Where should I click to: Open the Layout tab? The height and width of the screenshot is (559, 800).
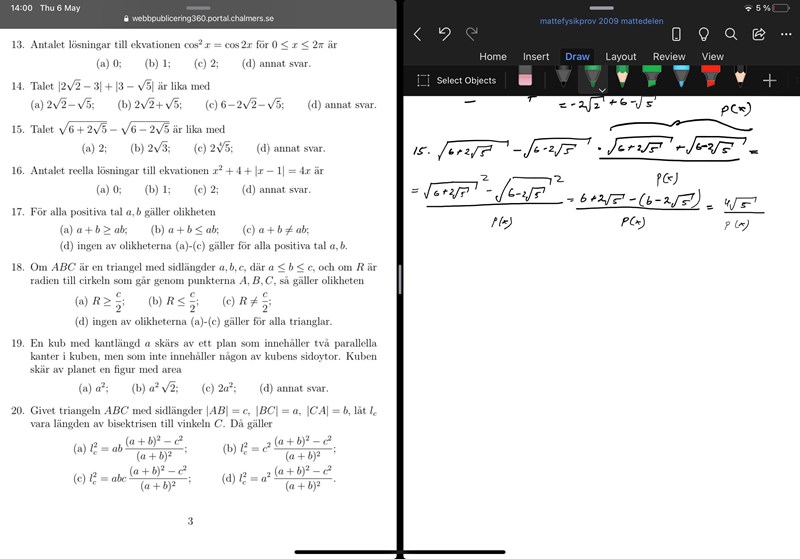point(620,57)
